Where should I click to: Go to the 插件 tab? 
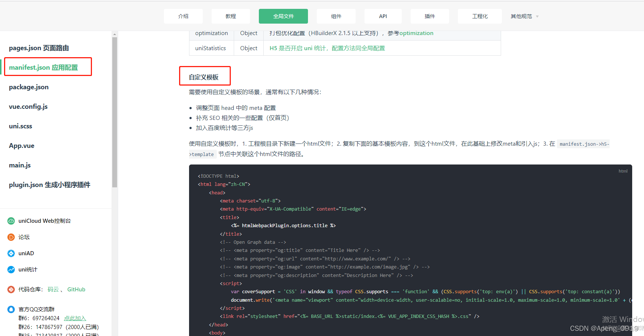[x=430, y=16]
